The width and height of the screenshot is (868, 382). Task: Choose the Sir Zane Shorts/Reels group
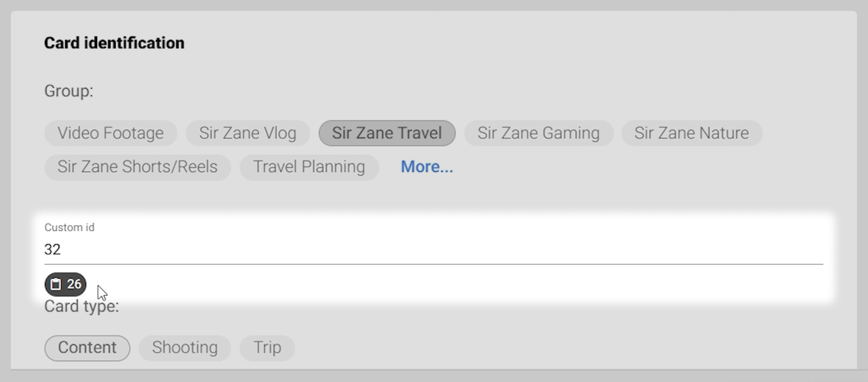137,167
